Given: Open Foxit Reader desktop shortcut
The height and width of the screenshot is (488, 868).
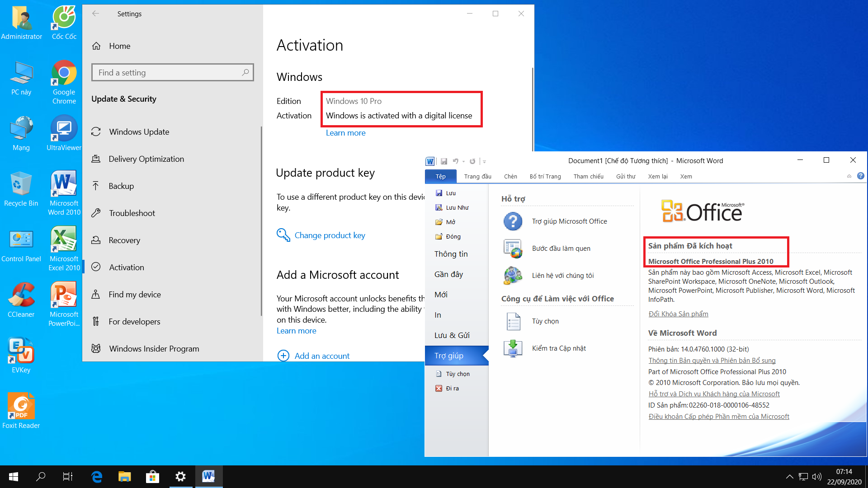Looking at the screenshot, I should tap(21, 411).
